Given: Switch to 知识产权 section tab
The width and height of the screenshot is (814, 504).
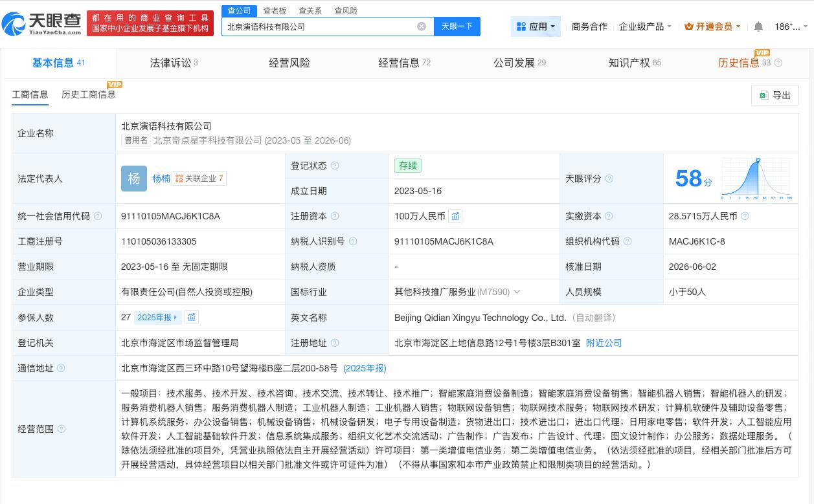Looking at the screenshot, I should click(635, 63).
